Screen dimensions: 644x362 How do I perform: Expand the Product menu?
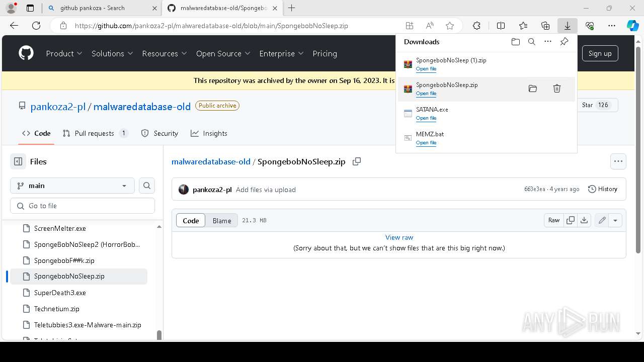point(64,53)
